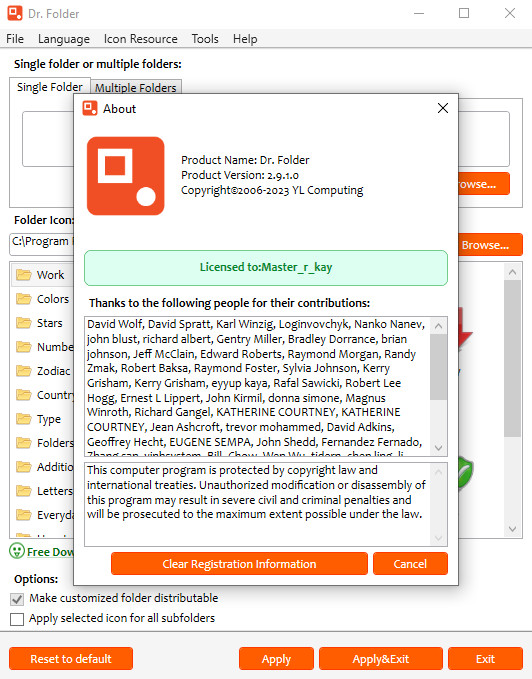Screen dimensions: 532x679
Task: Click the Product Version: 2.9.1.0 text
Action: pos(240,175)
